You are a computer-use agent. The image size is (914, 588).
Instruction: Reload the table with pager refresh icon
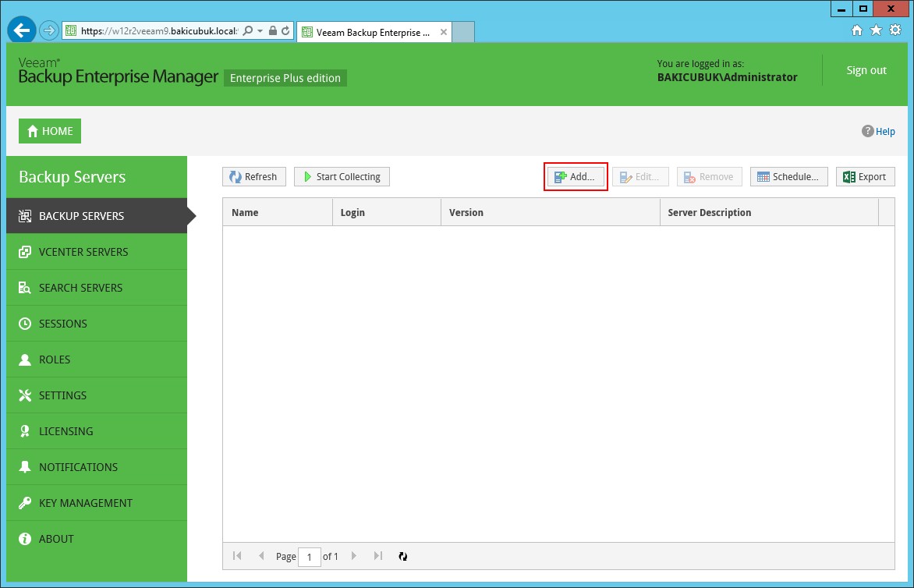pos(403,556)
